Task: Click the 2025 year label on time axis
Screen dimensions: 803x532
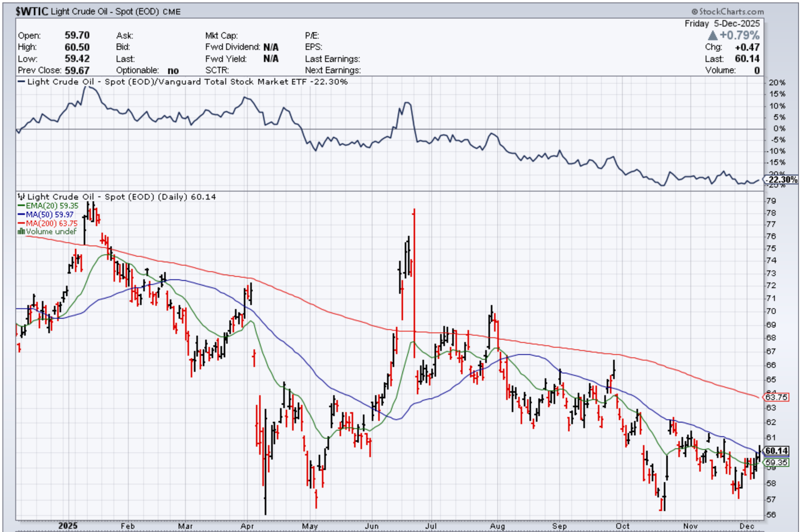Action: click(68, 526)
